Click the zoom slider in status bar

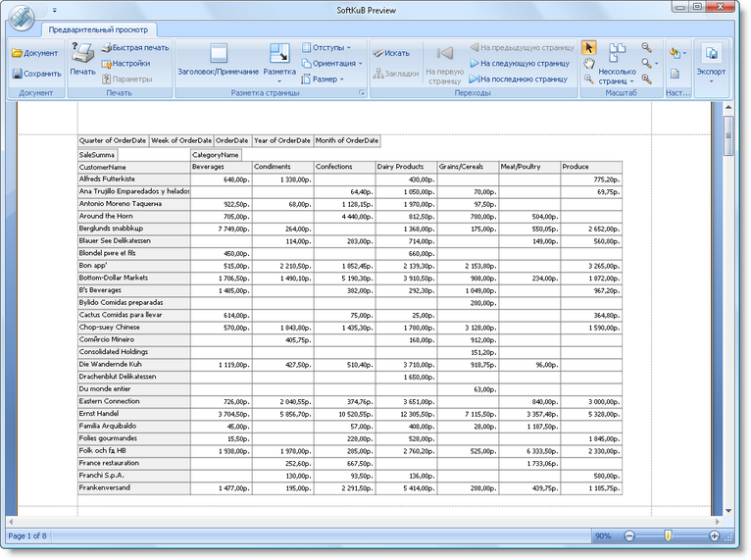(x=668, y=536)
